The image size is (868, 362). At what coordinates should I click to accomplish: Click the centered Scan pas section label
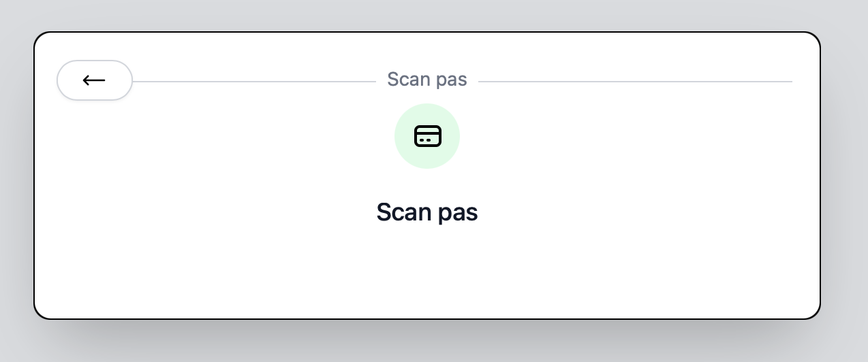[427, 80]
